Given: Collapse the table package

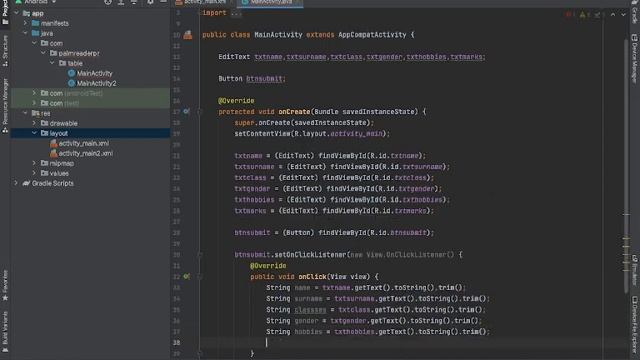Looking at the screenshot, I should click(x=52, y=63).
